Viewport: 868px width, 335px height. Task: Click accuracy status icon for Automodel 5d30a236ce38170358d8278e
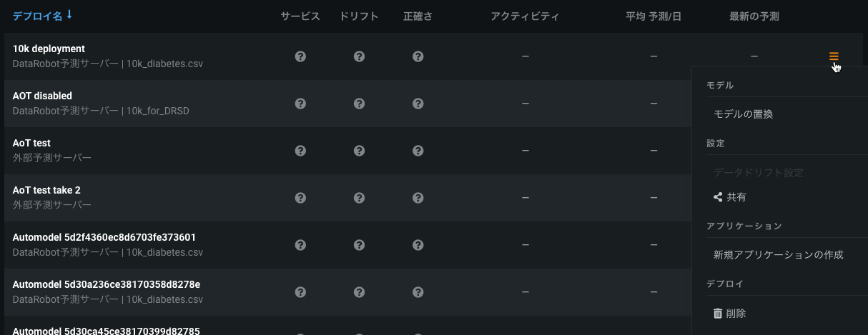[x=418, y=292]
